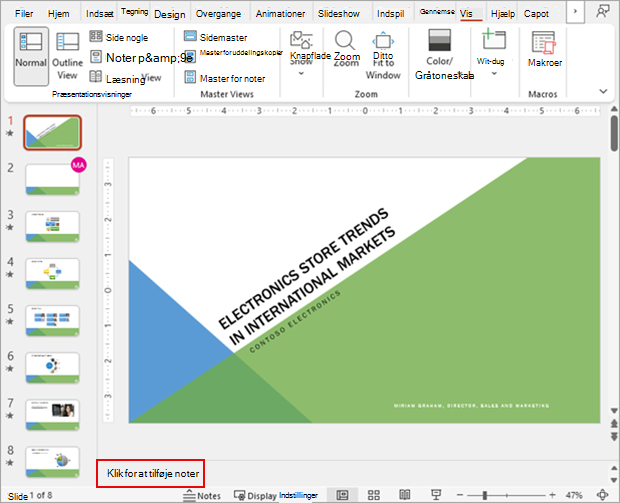Screen dimensions: 620x503
Task: Click the slide title text 'ELECTRONICS STORE TRENDS'
Action: tap(303, 268)
